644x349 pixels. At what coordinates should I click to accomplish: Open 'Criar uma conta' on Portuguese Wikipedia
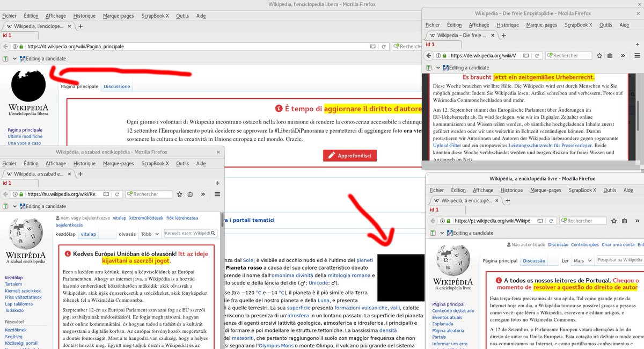(617, 244)
